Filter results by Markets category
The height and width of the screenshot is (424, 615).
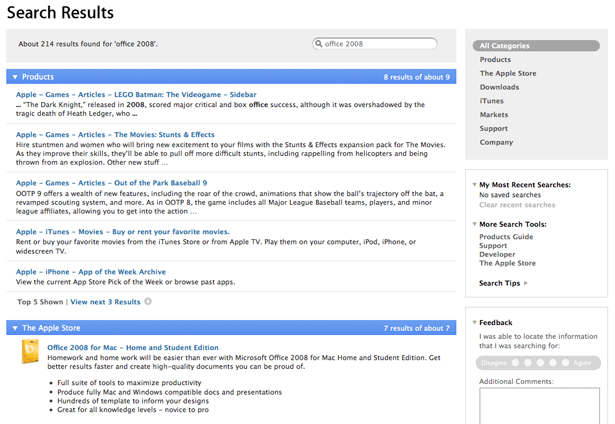pos(494,115)
